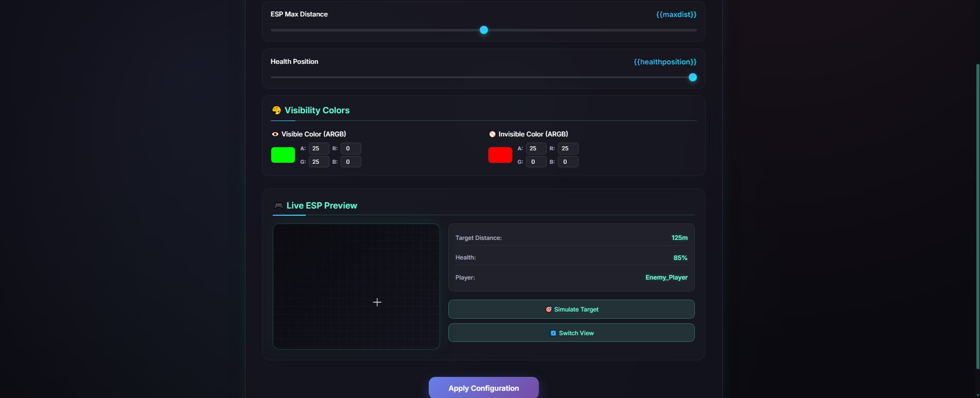
Task: Focus the Visible Color alpha (A) field
Action: (x=319, y=149)
